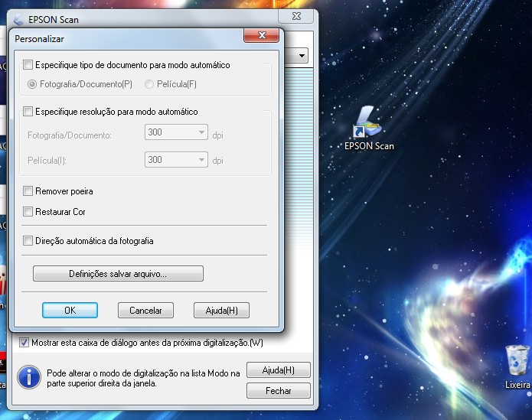The width and height of the screenshot is (532, 420).
Task: Click the EPSON Scan title bar scanner icon
Action: pos(18,20)
